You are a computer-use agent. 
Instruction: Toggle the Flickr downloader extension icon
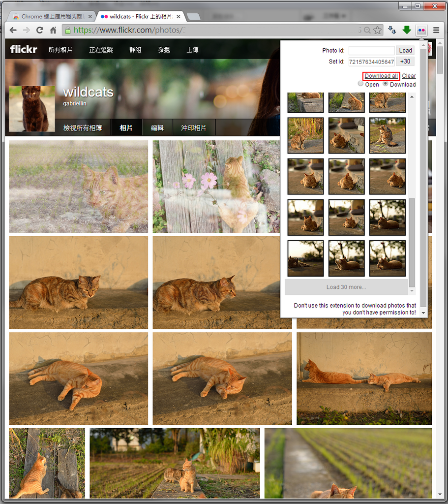pyautogui.click(x=421, y=30)
